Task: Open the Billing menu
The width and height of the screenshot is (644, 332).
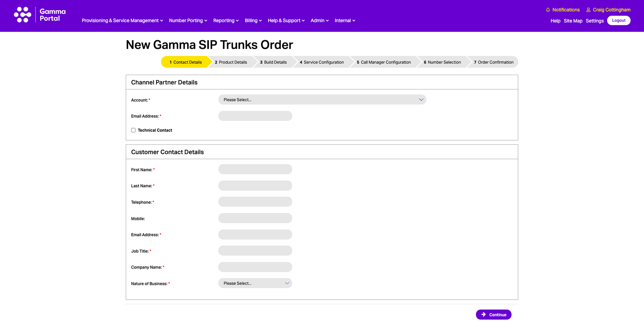Action: [x=253, y=20]
